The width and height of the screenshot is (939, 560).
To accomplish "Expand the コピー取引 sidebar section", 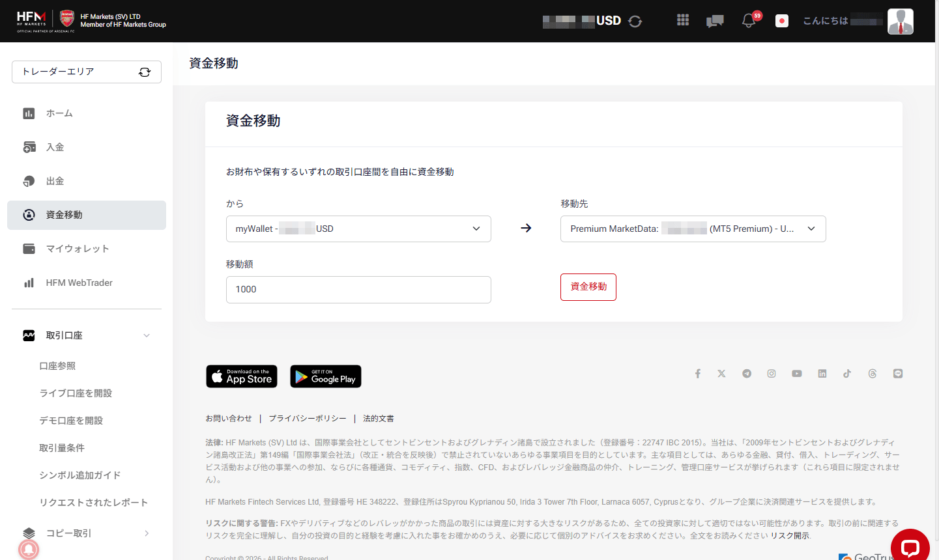I will (147, 533).
